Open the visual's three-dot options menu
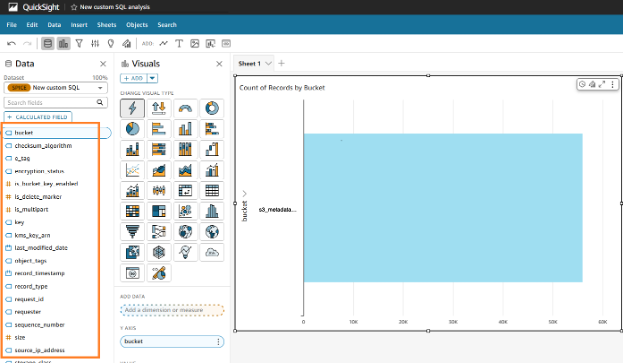 [612, 84]
